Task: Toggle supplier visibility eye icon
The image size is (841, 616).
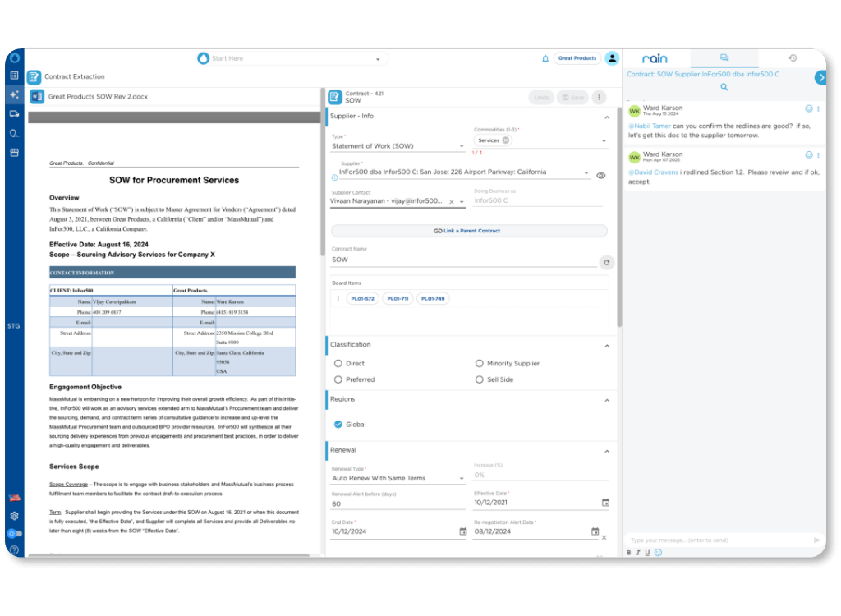Action: click(601, 176)
